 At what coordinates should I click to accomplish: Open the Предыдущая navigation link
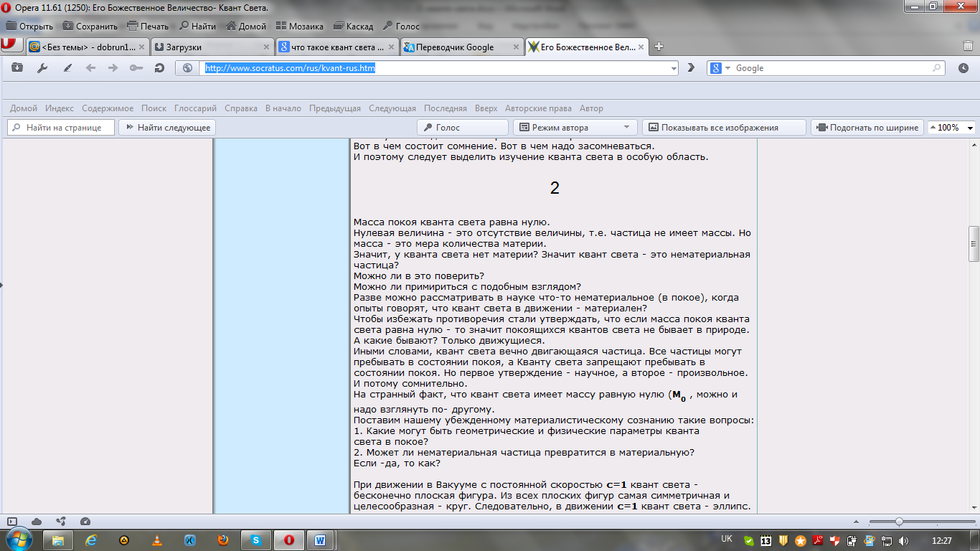335,108
